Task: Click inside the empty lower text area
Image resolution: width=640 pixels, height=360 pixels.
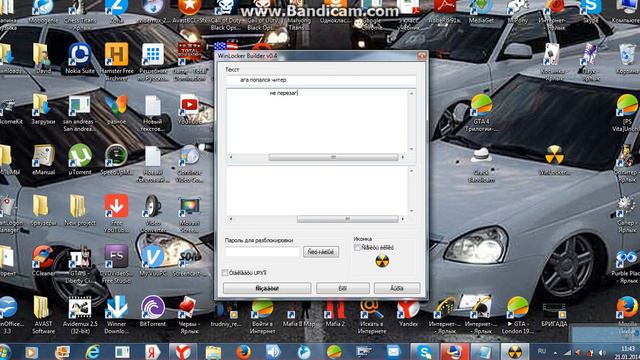Action: (317, 190)
